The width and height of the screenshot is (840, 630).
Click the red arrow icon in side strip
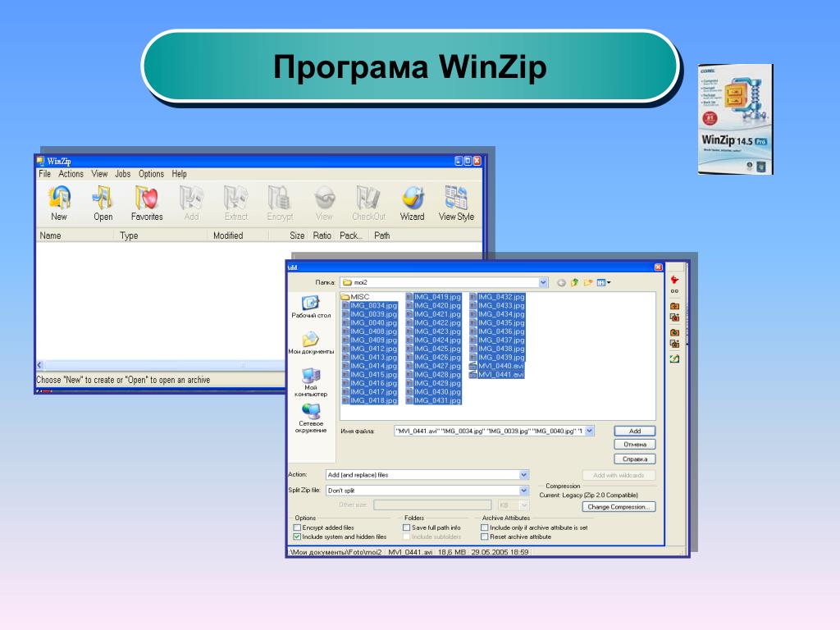[x=674, y=280]
